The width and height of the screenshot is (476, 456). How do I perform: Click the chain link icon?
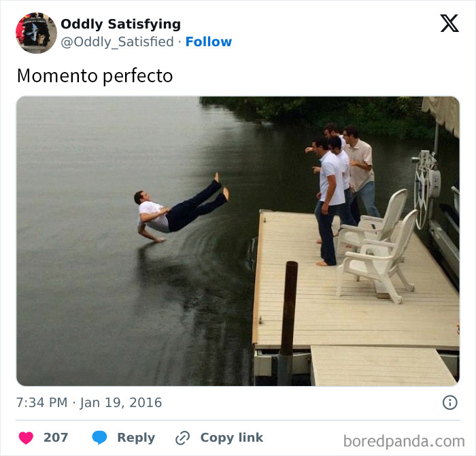tap(182, 438)
